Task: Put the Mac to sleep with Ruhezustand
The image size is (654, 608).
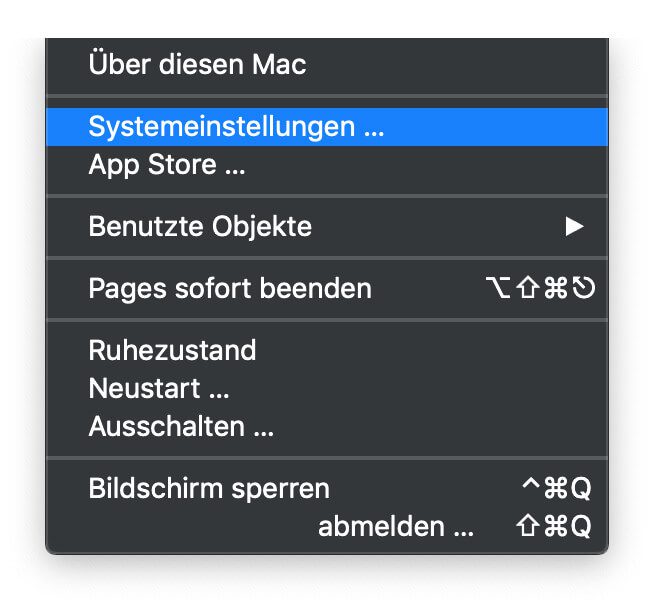Action: pyautogui.click(x=172, y=351)
